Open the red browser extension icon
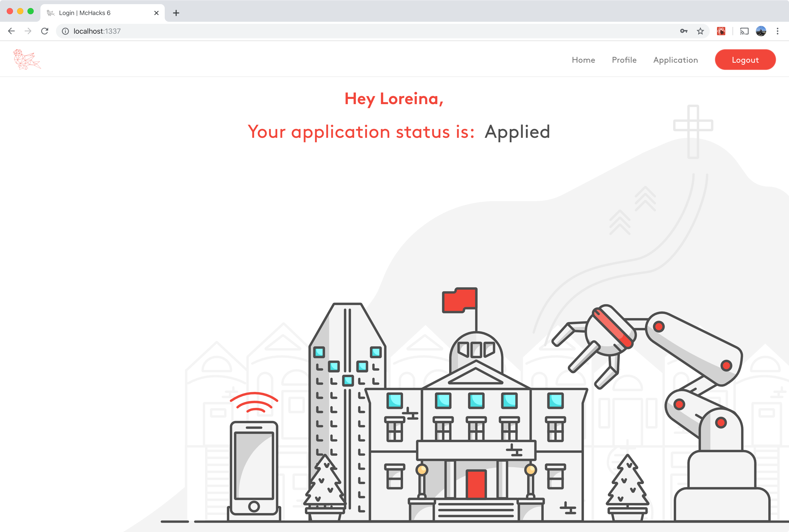 point(721,31)
